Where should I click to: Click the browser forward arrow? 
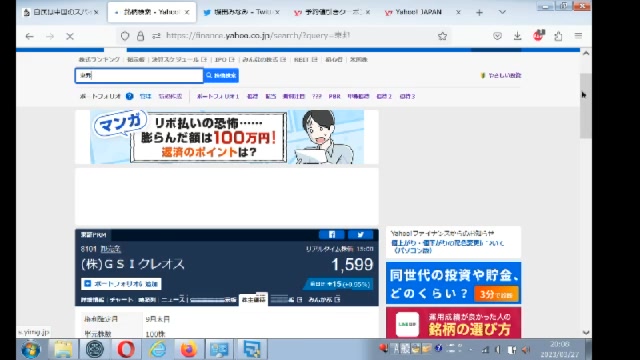tap(50, 36)
